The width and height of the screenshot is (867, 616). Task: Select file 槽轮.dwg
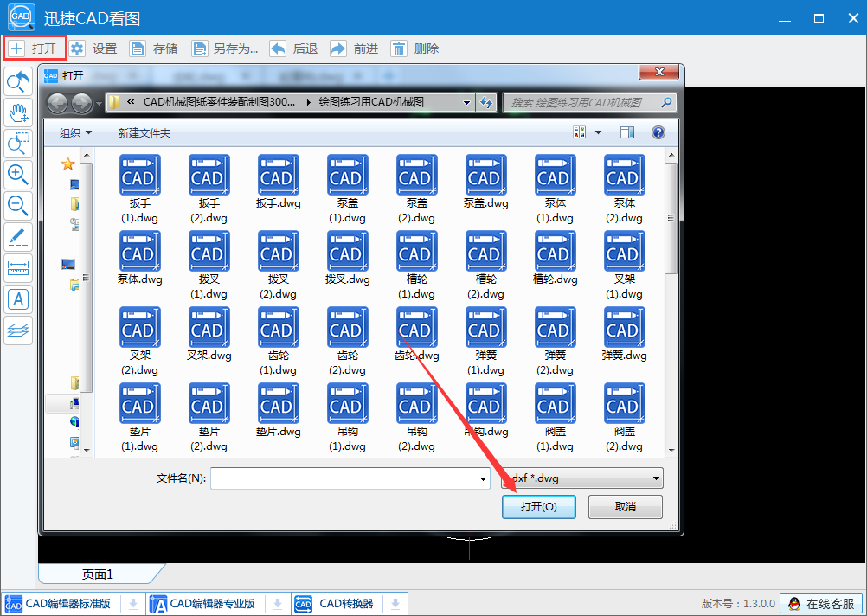556,258
